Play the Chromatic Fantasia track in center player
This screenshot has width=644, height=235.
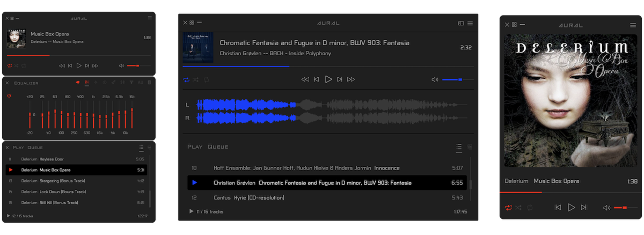click(x=328, y=79)
